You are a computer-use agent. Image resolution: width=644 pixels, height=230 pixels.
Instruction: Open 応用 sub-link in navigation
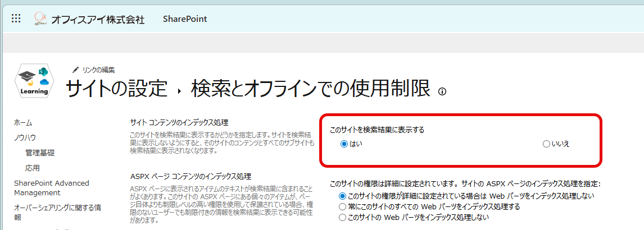tap(33, 168)
